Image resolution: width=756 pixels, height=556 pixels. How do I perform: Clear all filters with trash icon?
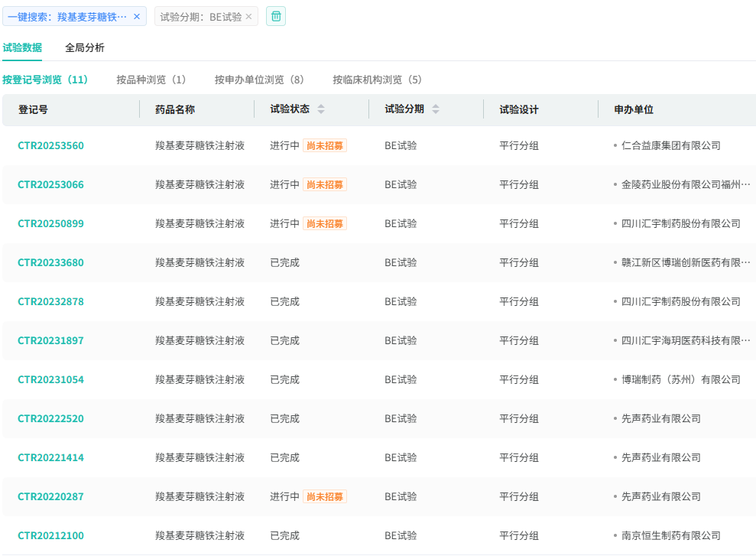click(x=276, y=16)
